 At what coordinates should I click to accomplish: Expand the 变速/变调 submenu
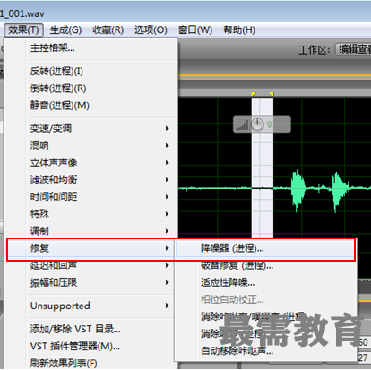point(92,128)
